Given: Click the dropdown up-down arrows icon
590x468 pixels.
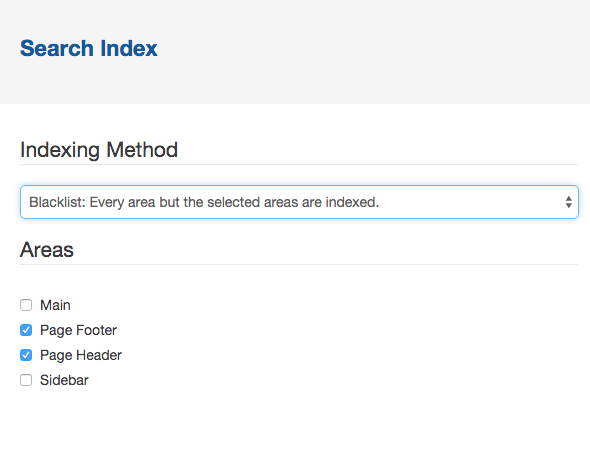Looking at the screenshot, I should pos(569,202).
